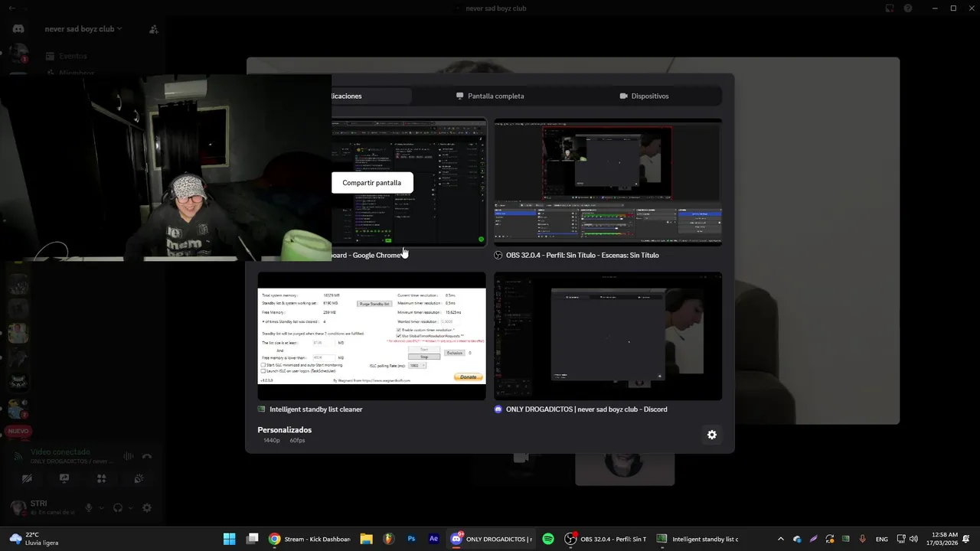Change the ENG input language

[x=882, y=539]
